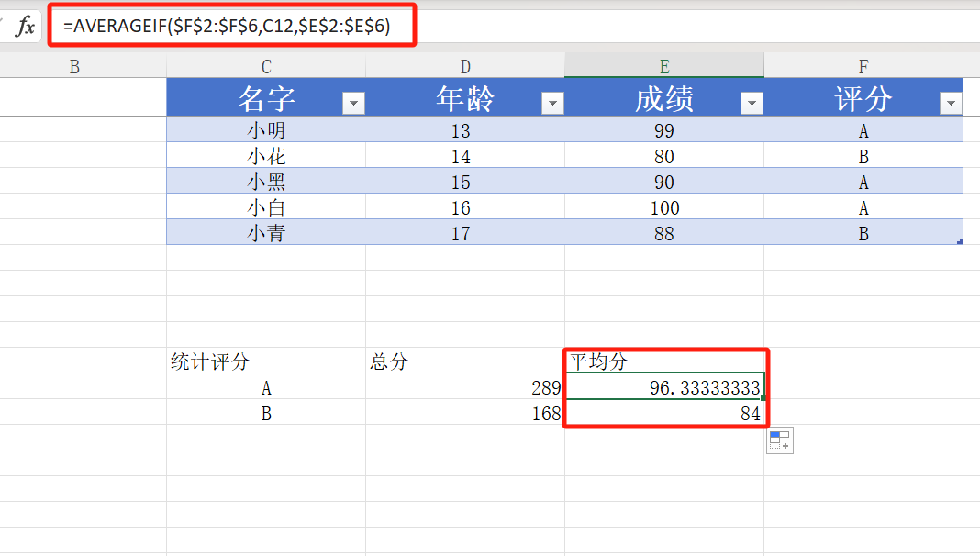This screenshot has height=556, width=980.
Task: Select the 平均分 header cell
Action: click(x=664, y=362)
